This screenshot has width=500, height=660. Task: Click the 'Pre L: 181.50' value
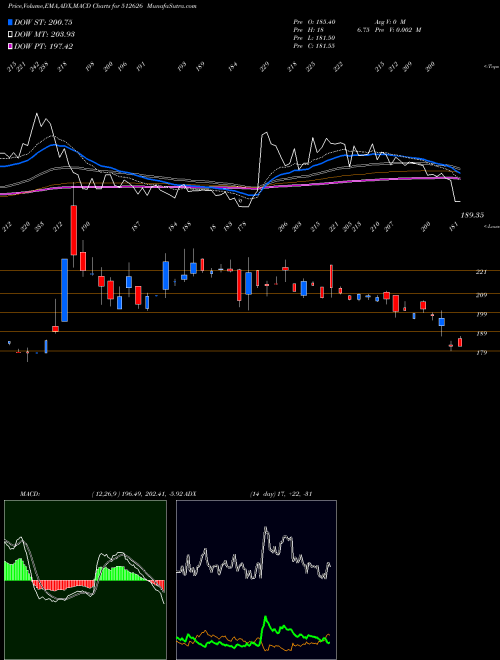(x=314, y=38)
